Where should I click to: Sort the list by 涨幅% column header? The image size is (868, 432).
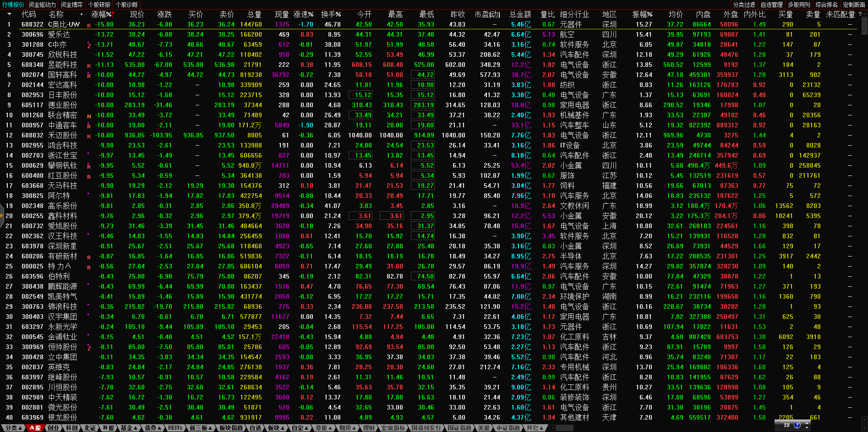click(x=102, y=14)
